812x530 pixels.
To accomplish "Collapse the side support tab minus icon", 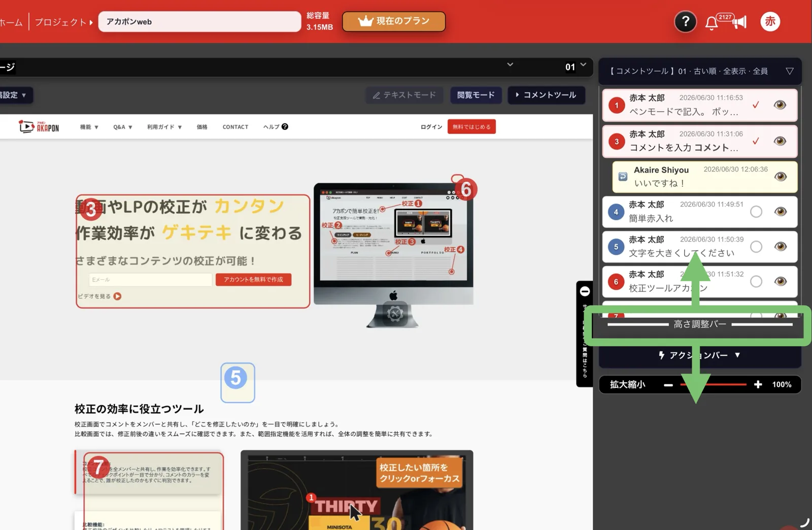I will (x=585, y=291).
